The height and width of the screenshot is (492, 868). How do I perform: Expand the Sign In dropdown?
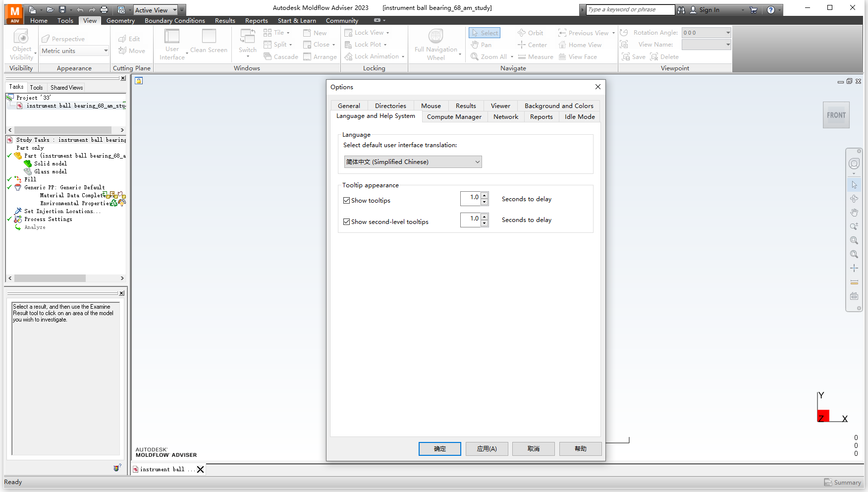(743, 10)
